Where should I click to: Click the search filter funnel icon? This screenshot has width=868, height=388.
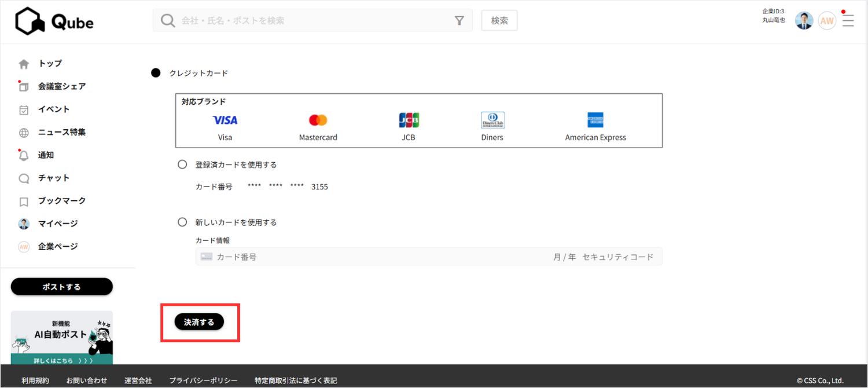coord(459,21)
